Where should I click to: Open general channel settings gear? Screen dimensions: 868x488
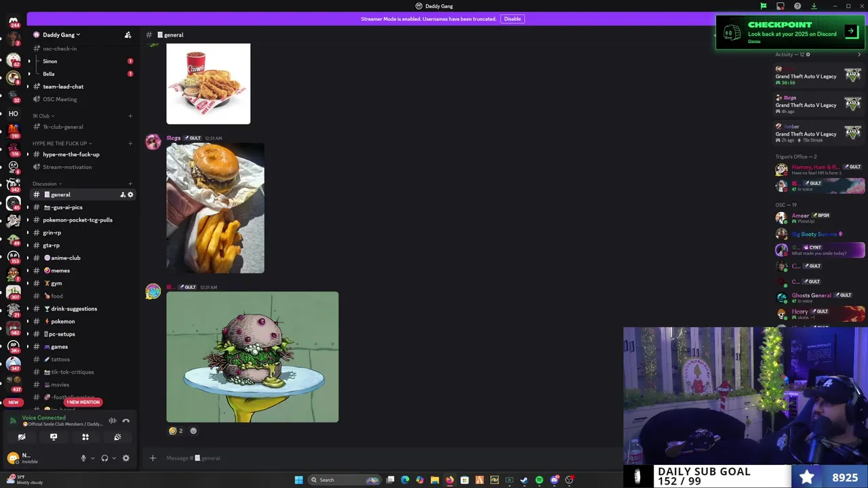coord(130,195)
